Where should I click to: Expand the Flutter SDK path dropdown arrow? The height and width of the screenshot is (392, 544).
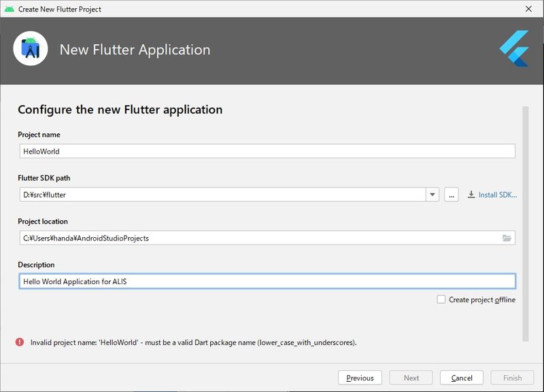click(432, 195)
